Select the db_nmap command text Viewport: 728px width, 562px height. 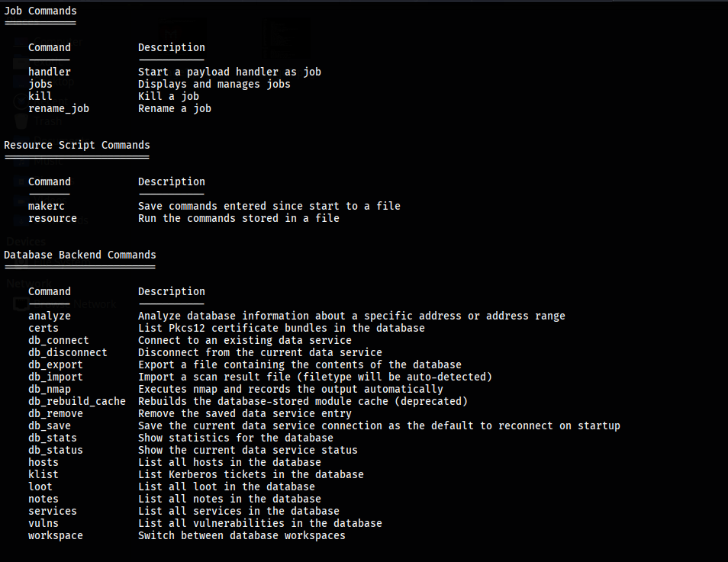click(x=50, y=389)
